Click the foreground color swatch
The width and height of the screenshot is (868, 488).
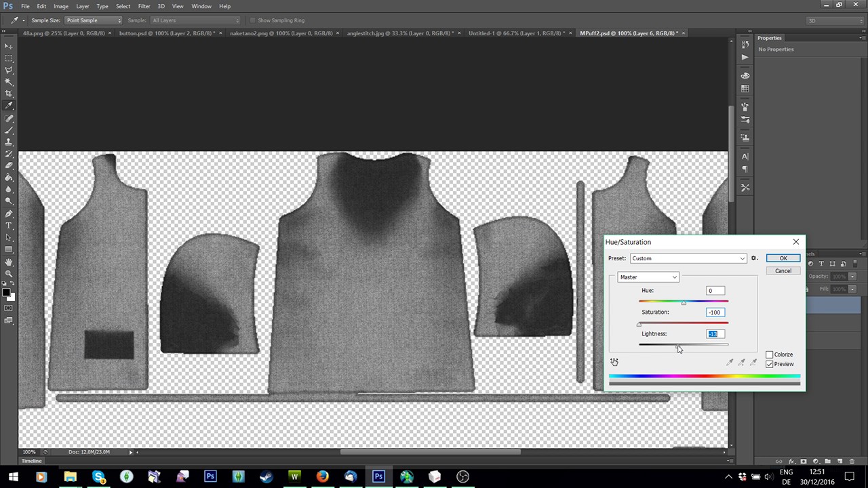(6, 292)
